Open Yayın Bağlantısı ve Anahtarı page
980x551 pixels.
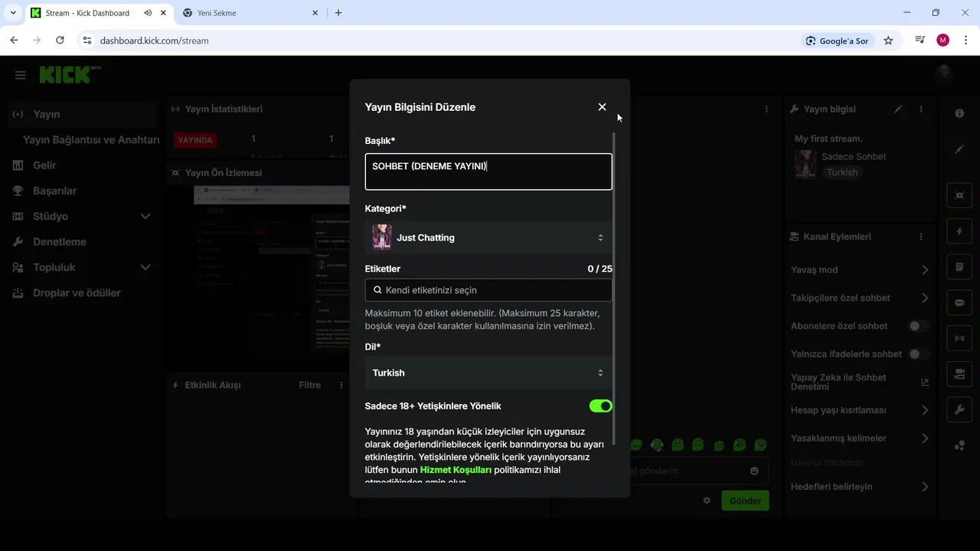91,140
